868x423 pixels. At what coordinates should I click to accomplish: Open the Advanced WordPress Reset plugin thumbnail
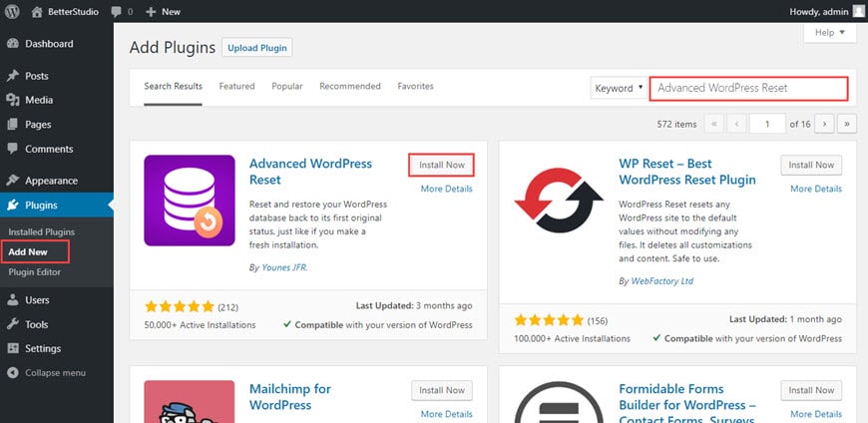(x=190, y=201)
